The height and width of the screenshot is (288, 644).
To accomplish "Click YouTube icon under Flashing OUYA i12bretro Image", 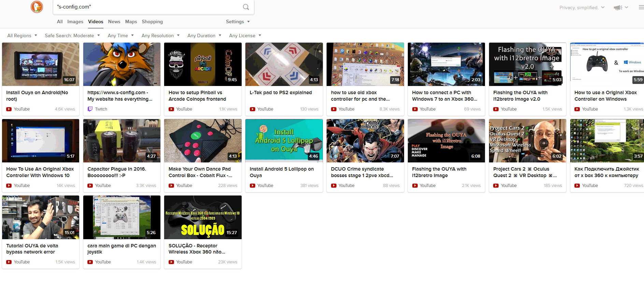I will point(415,186).
